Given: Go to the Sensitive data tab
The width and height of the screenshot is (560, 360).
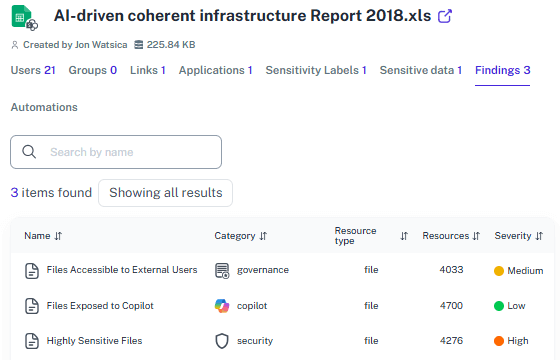Looking at the screenshot, I should click(421, 70).
